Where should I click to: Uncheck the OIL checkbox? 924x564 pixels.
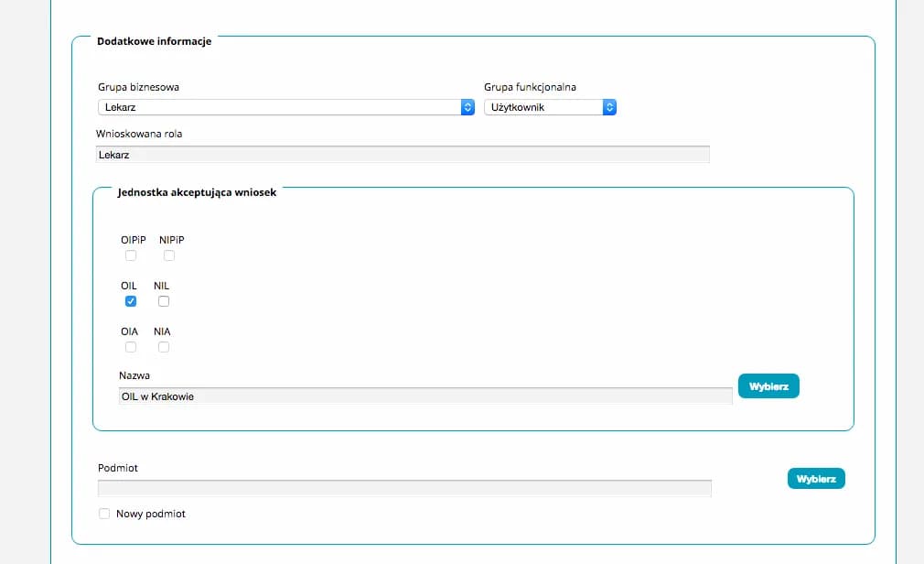(131, 301)
